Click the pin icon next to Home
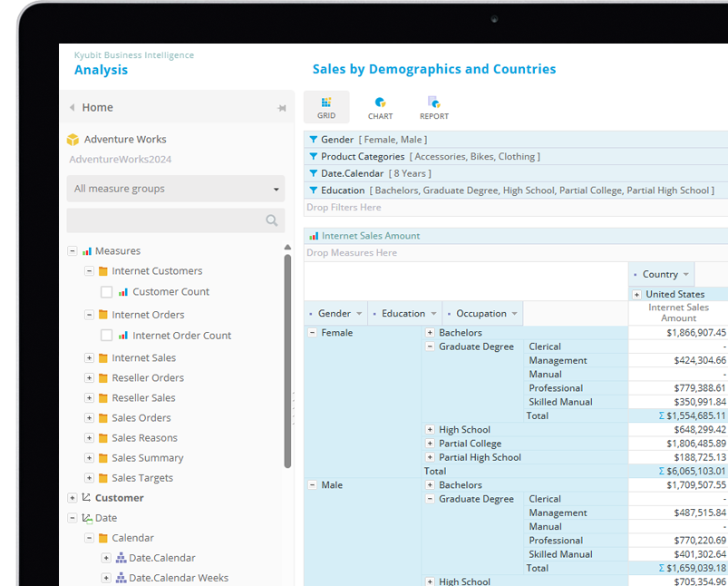 click(x=283, y=107)
